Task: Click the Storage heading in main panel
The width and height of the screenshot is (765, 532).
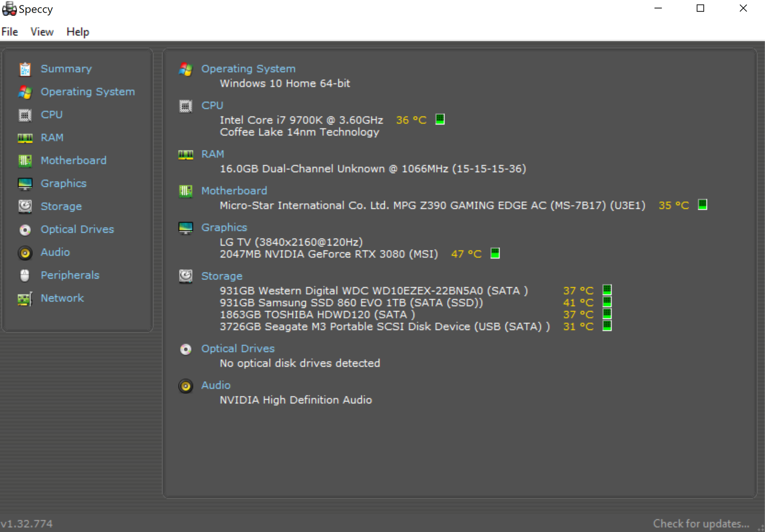Action: pyautogui.click(x=222, y=276)
